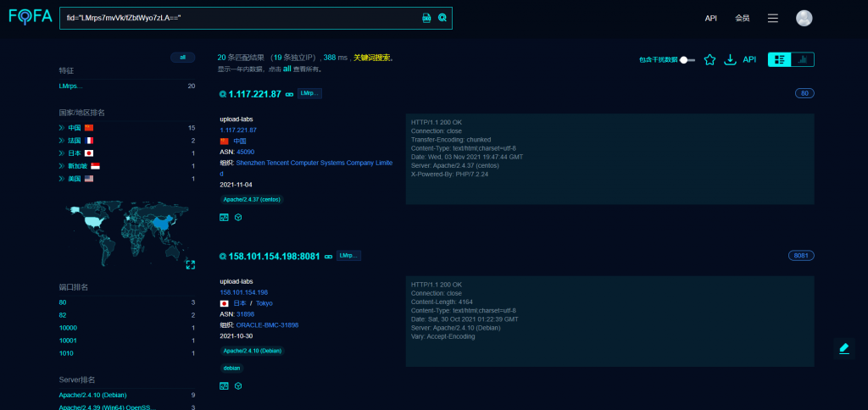This screenshot has height=410, width=868.
Task: Click the debian tag
Action: [232, 368]
